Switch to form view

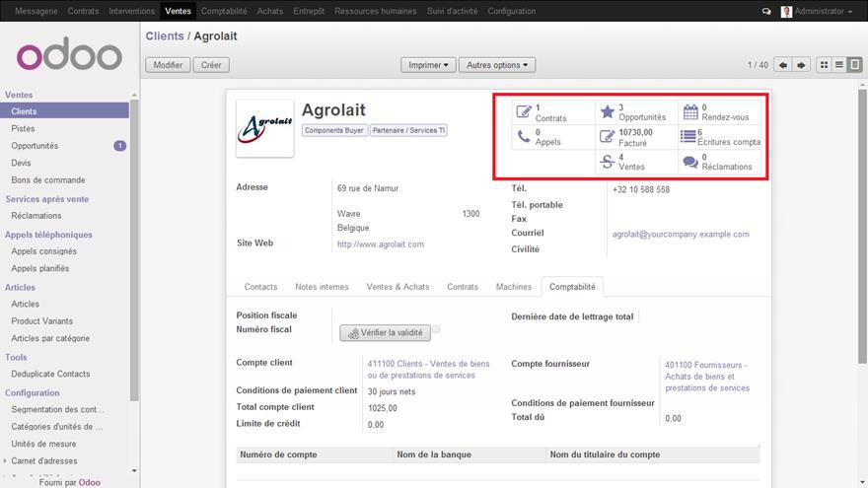point(855,65)
